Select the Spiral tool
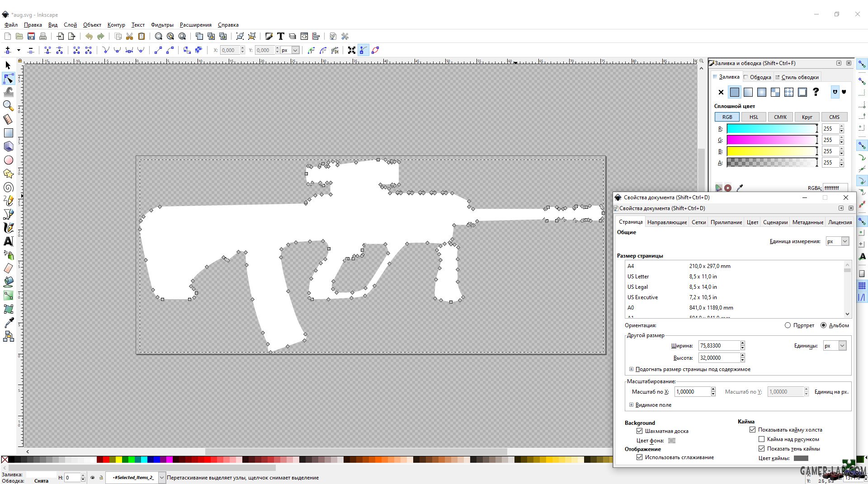 tap(8, 187)
